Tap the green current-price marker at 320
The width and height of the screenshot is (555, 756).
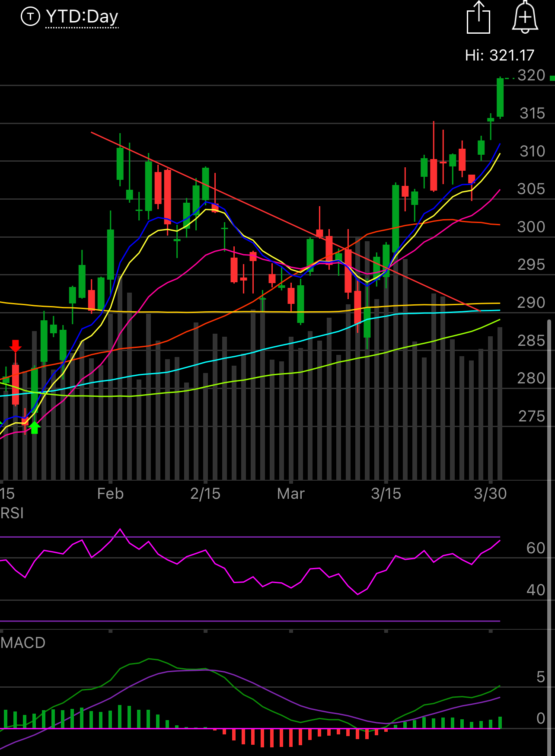552,78
